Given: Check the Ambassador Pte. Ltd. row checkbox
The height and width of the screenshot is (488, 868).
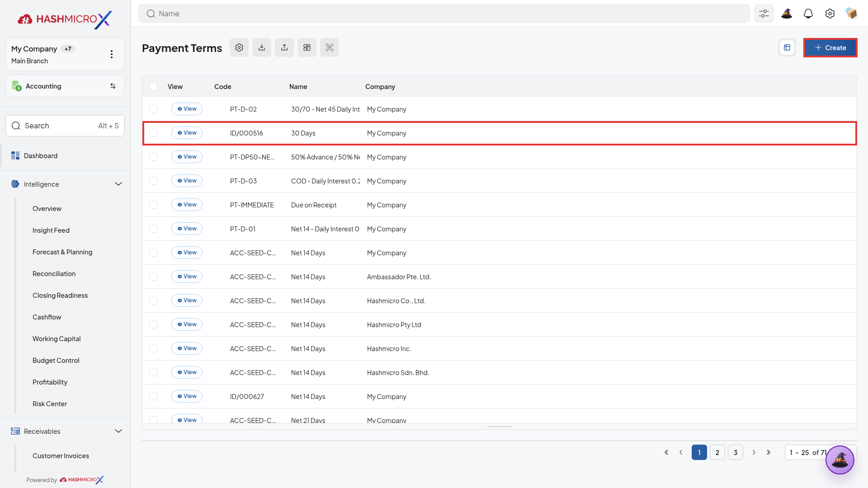Looking at the screenshot, I should pyautogui.click(x=153, y=277).
